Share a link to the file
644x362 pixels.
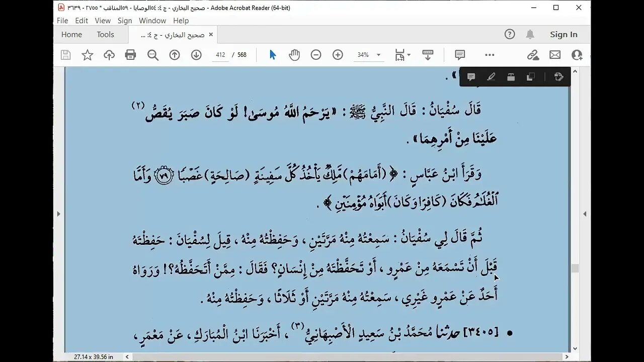(533, 55)
